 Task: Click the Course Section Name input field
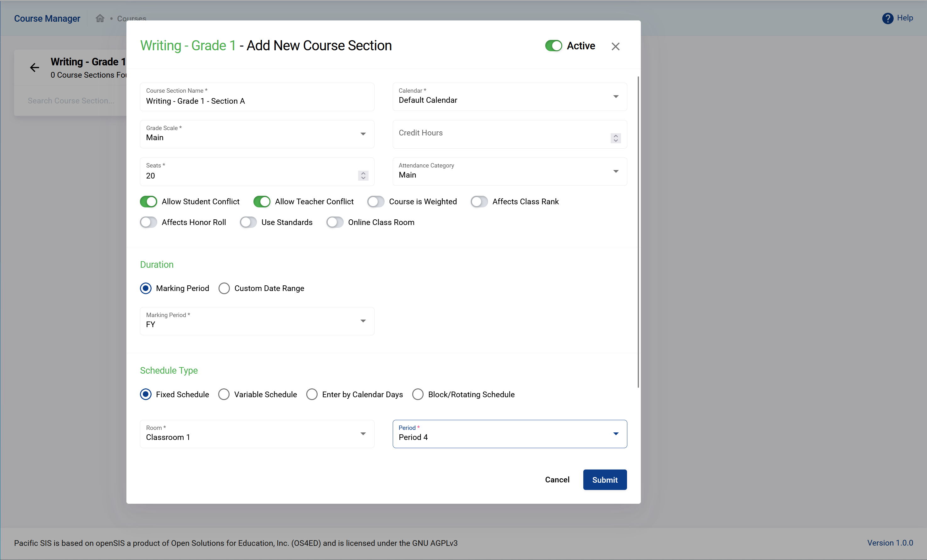(257, 101)
